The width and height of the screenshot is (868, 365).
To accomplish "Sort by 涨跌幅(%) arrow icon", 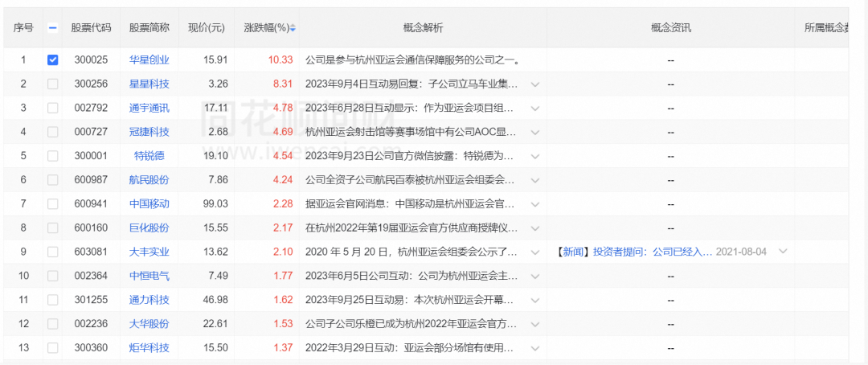I will point(293,28).
